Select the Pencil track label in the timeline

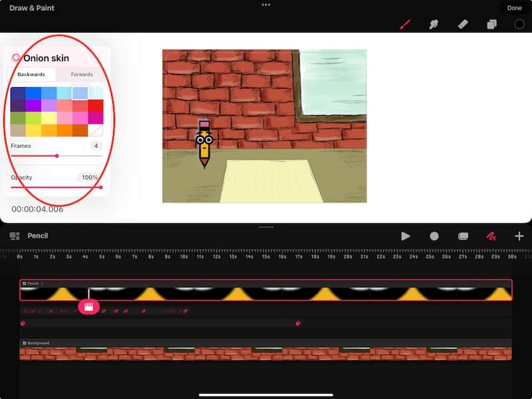click(x=33, y=282)
